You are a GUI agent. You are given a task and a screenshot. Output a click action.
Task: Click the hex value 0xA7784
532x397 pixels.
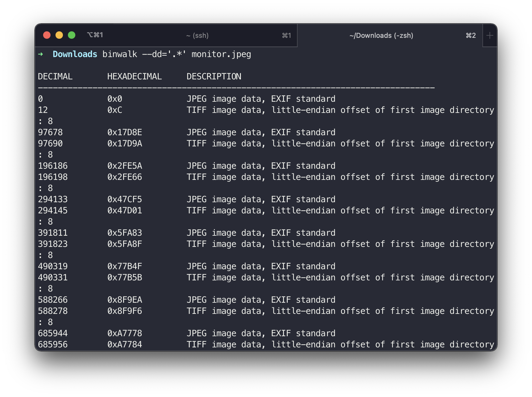click(125, 345)
